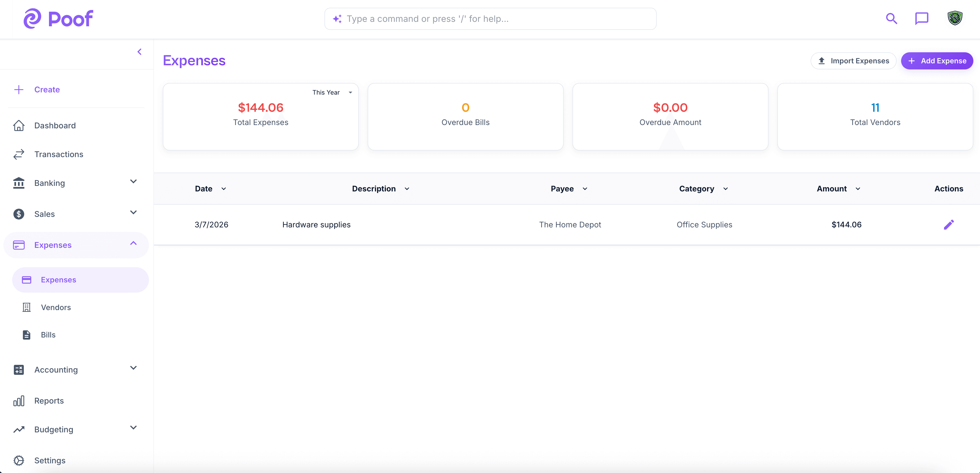Image resolution: width=980 pixels, height=473 pixels.
Task: Click the Vendors building icon
Action: tap(26, 307)
